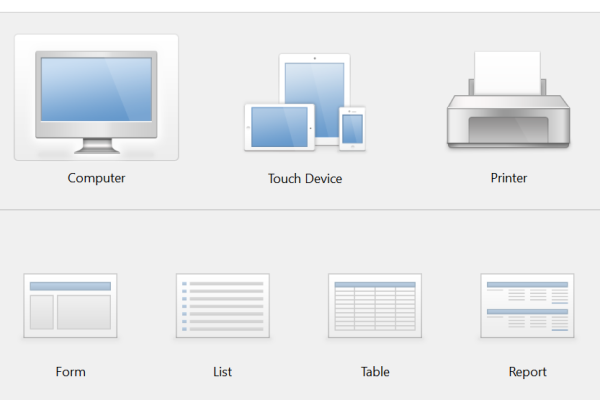Click the "Printer" text label
Screen dimensions: 600x400
click(x=508, y=178)
